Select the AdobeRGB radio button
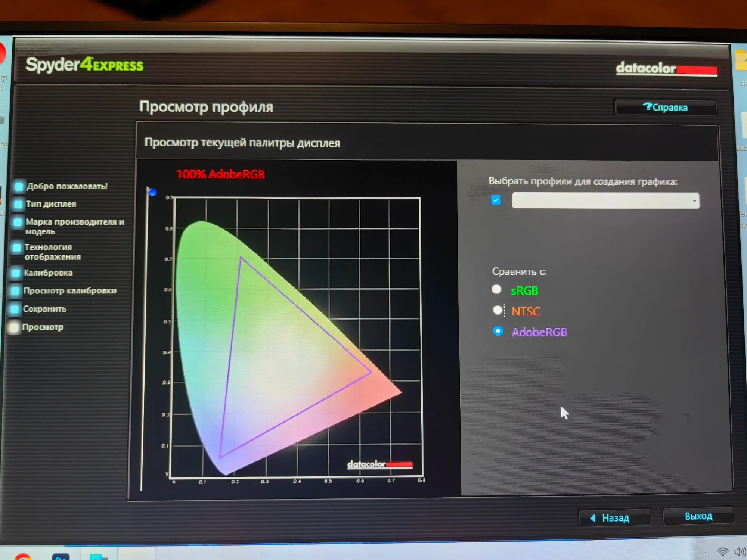Image resolution: width=747 pixels, height=560 pixels. 498,331
